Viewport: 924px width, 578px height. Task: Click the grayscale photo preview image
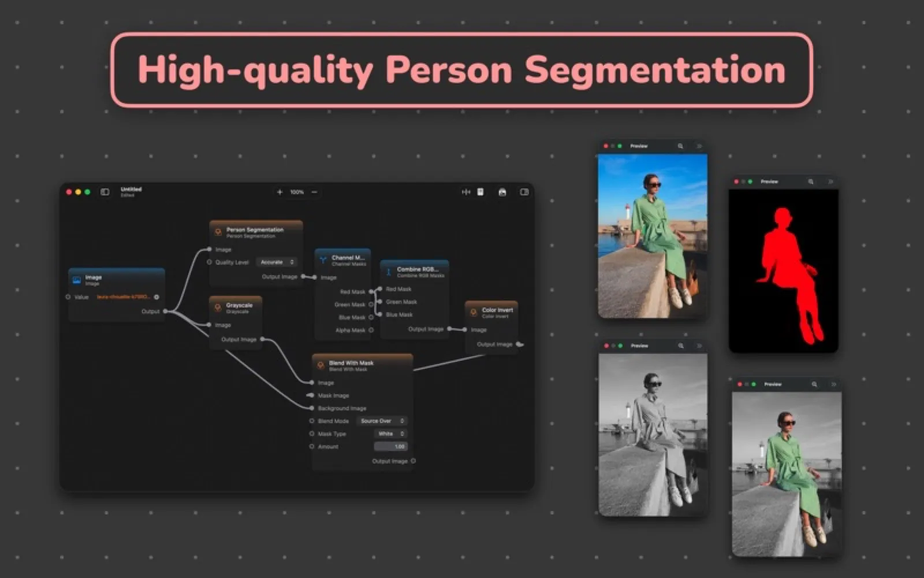click(653, 435)
